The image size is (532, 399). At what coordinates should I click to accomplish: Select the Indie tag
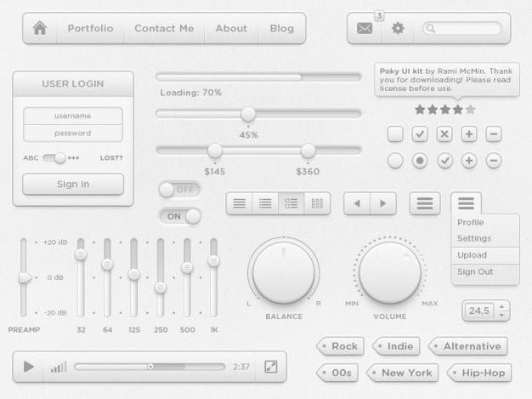[396, 346]
